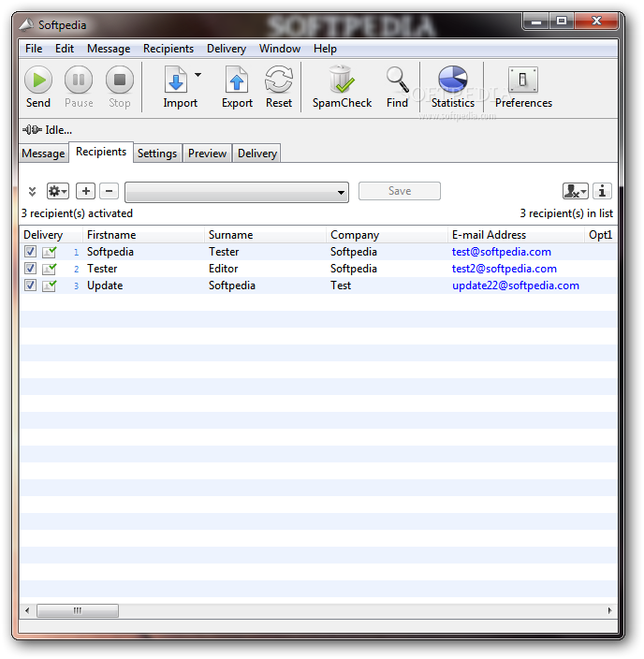Click email test@softpedia.com
This screenshot has height=659, width=644.
(x=501, y=252)
